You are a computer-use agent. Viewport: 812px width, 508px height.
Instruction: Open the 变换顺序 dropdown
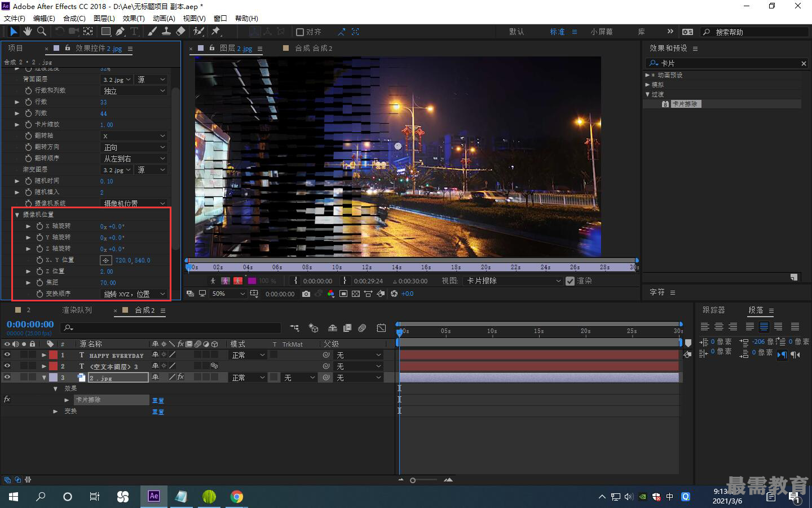134,294
